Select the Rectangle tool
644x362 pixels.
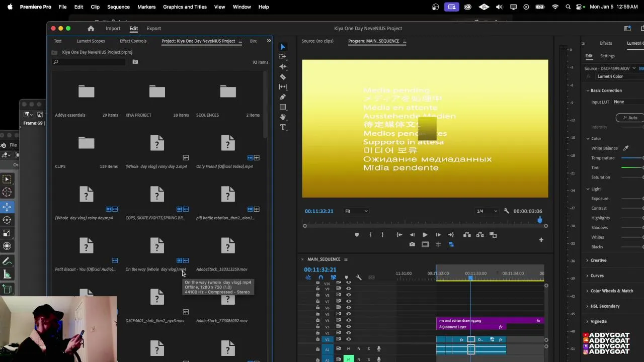283,107
